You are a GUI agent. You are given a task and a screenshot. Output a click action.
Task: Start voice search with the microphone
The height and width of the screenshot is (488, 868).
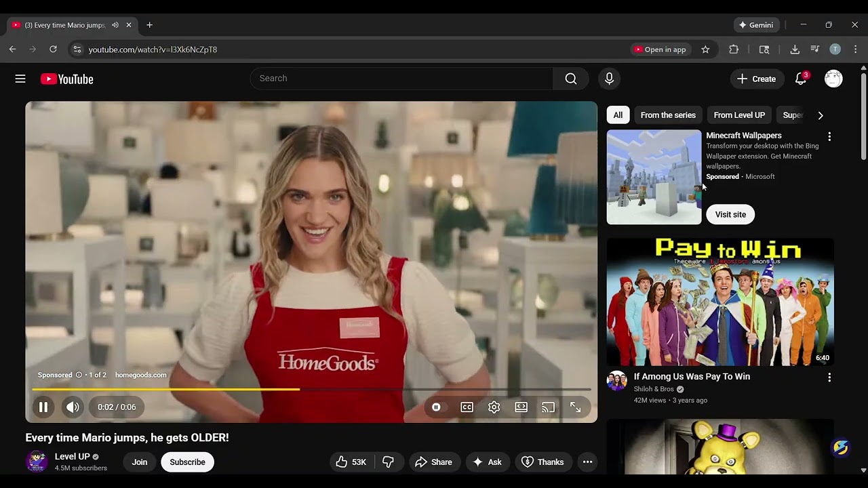[x=609, y=79]
